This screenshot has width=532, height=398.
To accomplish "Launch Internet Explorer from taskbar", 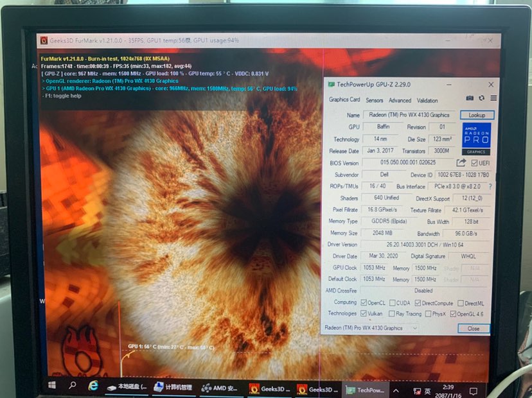I will pos(93,386).
